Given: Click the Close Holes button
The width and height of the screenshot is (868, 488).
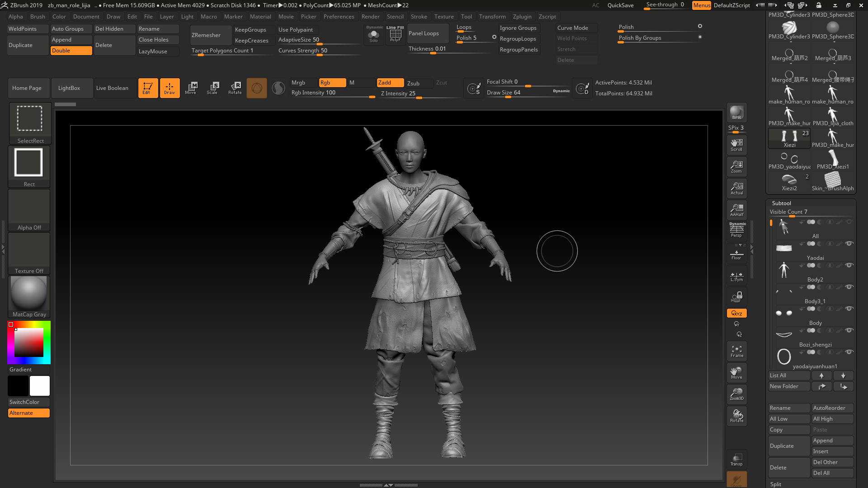Looking at the screenshot, I should [x=158, y=40].
